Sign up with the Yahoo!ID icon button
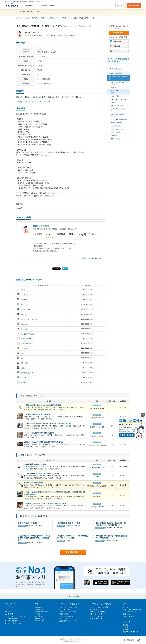The height and width of the screenshot is (644, 146). (x=119, y=46)
